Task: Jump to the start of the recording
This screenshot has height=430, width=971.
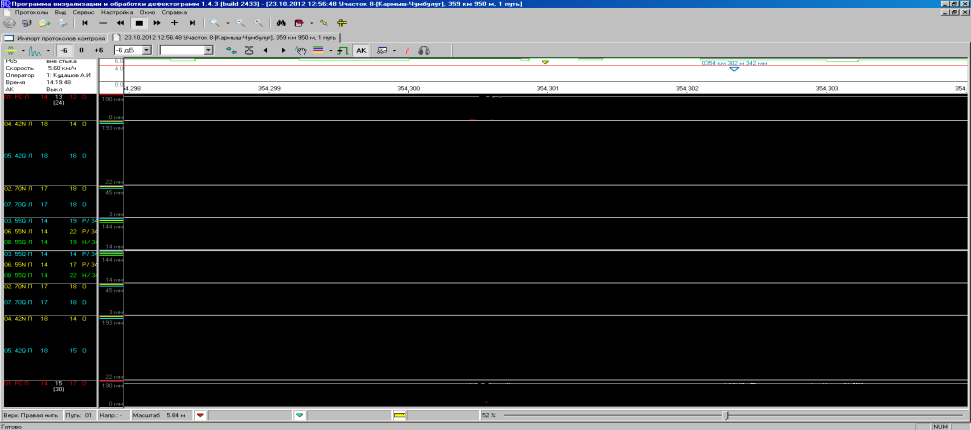Action: click(x=84, y=21)
